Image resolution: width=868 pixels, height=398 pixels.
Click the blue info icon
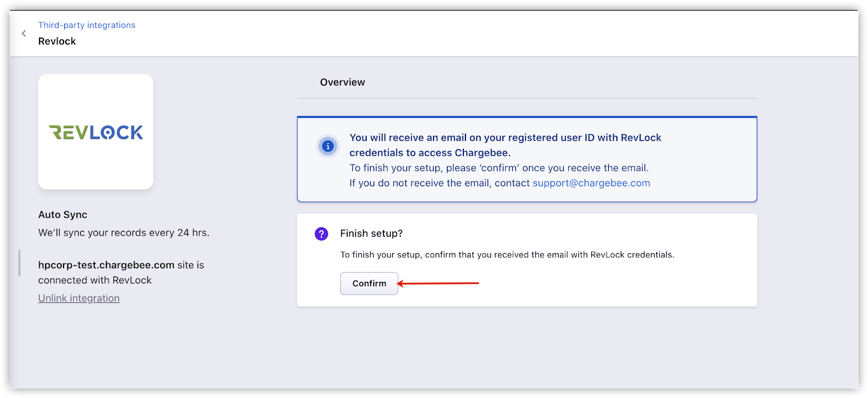[x=328, y=146]
